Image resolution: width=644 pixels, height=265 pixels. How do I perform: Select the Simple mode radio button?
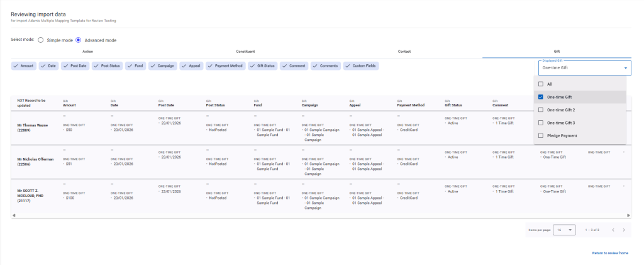[x=41, y=40]
